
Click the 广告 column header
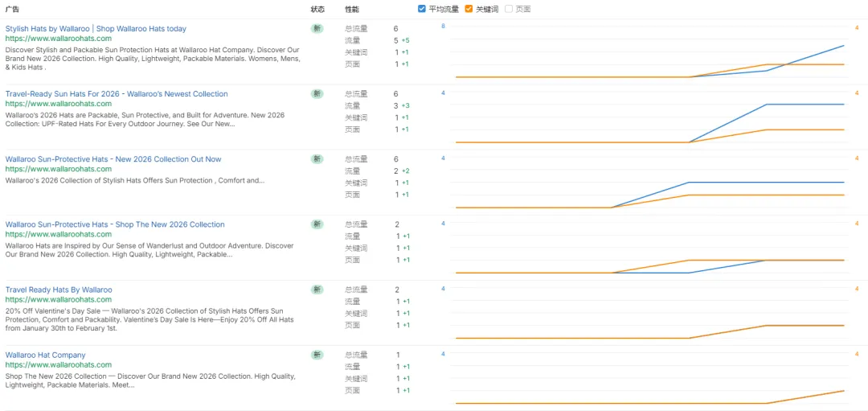tap(12, 9)
